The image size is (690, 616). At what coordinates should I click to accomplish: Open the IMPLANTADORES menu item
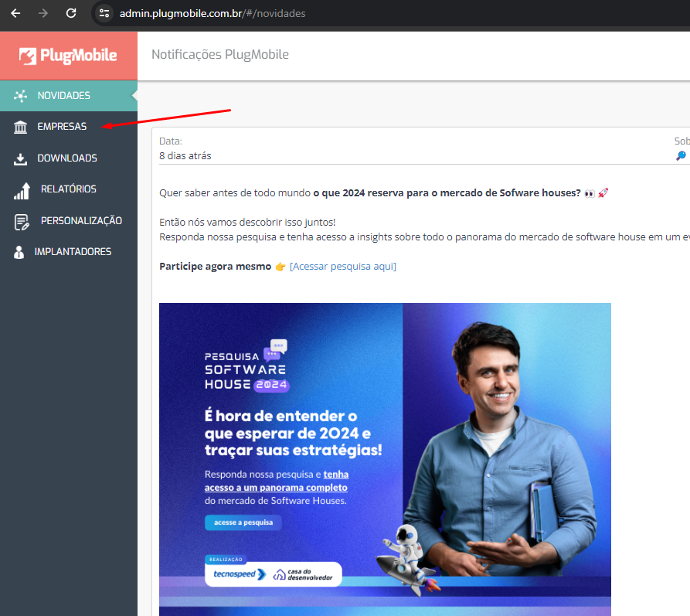point(69,252)
